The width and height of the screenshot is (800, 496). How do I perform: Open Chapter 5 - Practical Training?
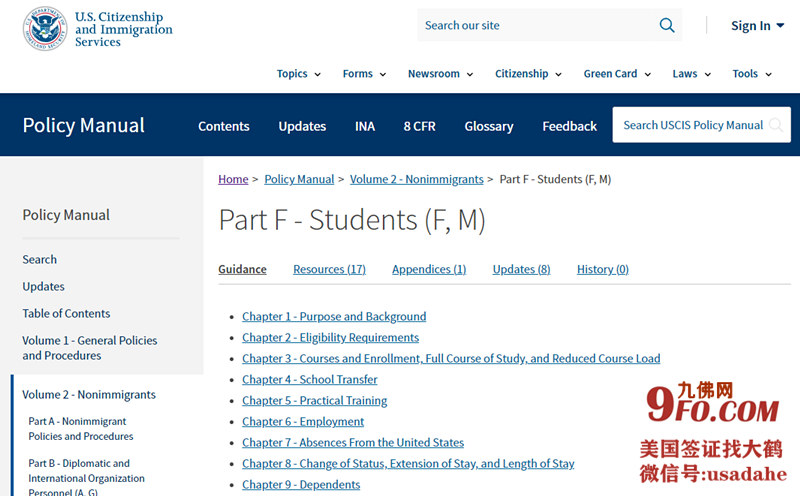coord(314,401)
